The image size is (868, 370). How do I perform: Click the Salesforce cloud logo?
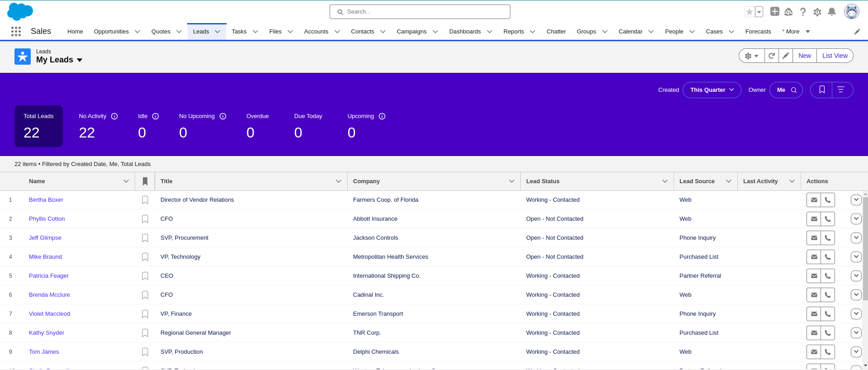click(x=20, y=11)
